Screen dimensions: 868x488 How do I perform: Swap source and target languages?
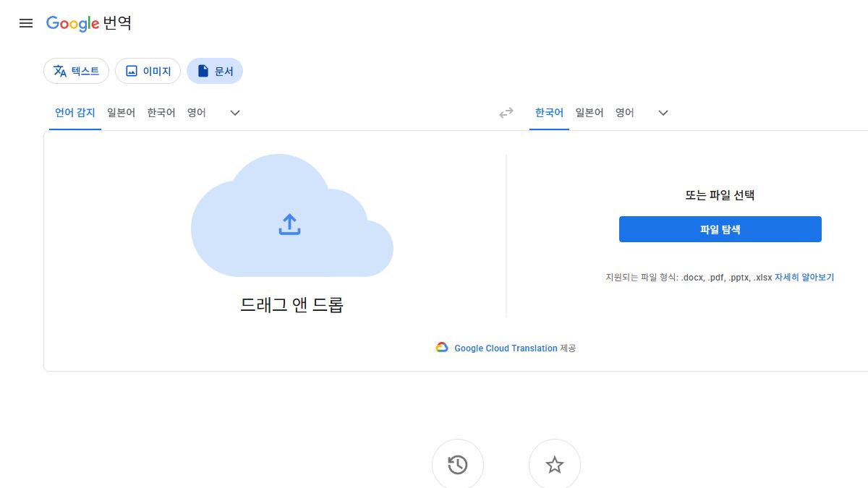[506, 113]
